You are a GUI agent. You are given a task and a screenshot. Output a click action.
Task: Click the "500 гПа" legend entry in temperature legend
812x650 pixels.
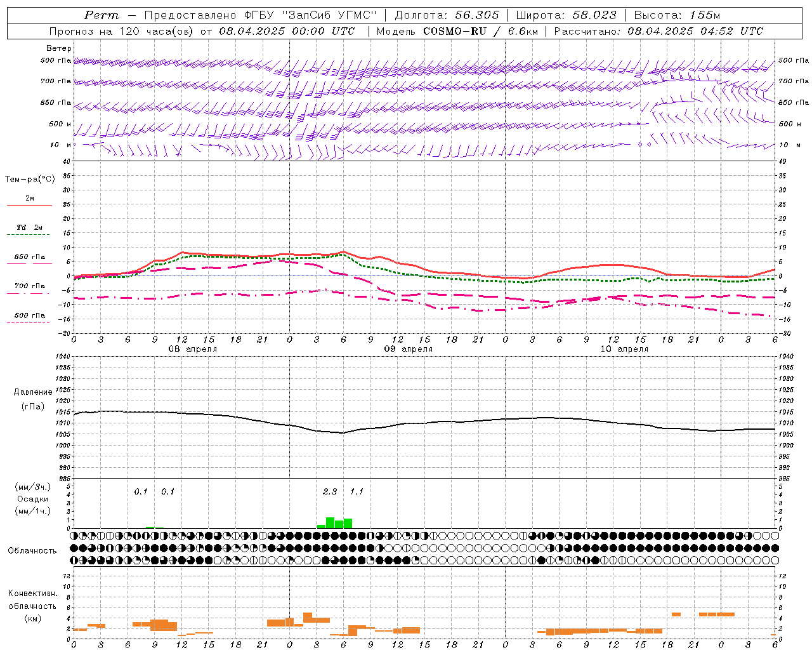pos(30,315)
